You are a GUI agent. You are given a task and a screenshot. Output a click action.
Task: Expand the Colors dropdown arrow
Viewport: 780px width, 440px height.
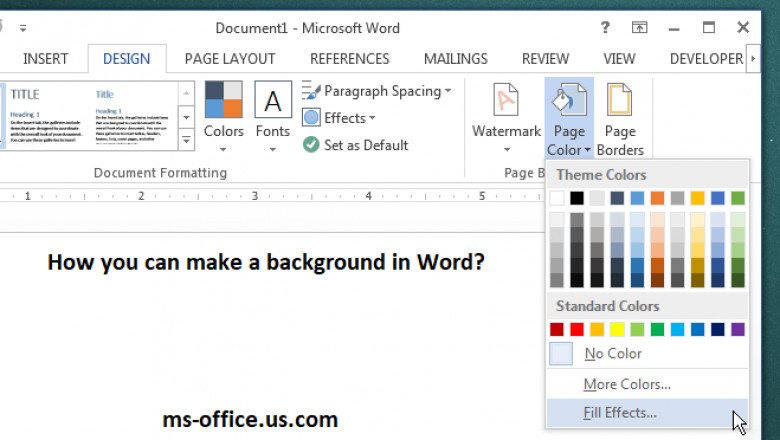coord(223,149)
